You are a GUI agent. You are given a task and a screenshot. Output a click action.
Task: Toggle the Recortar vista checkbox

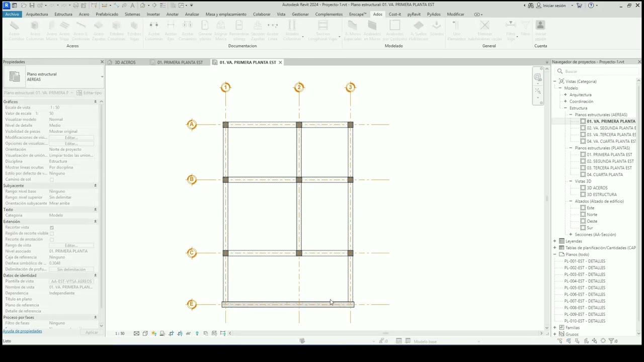coord(51,228)
